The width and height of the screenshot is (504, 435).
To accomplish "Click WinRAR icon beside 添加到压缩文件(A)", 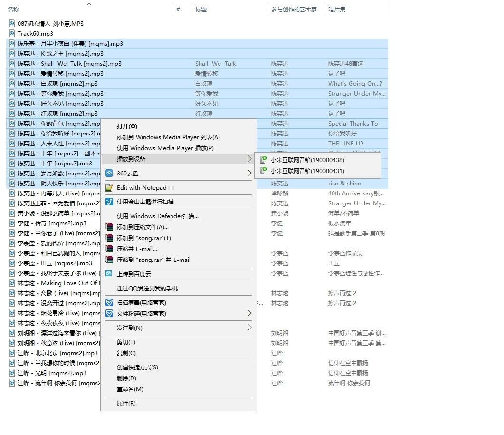I will [x=109, y=227].
